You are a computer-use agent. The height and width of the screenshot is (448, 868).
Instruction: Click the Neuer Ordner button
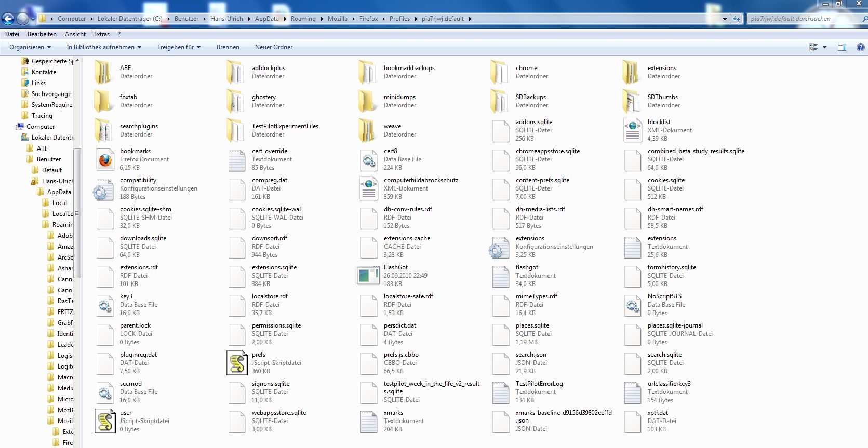coord(274,47)
